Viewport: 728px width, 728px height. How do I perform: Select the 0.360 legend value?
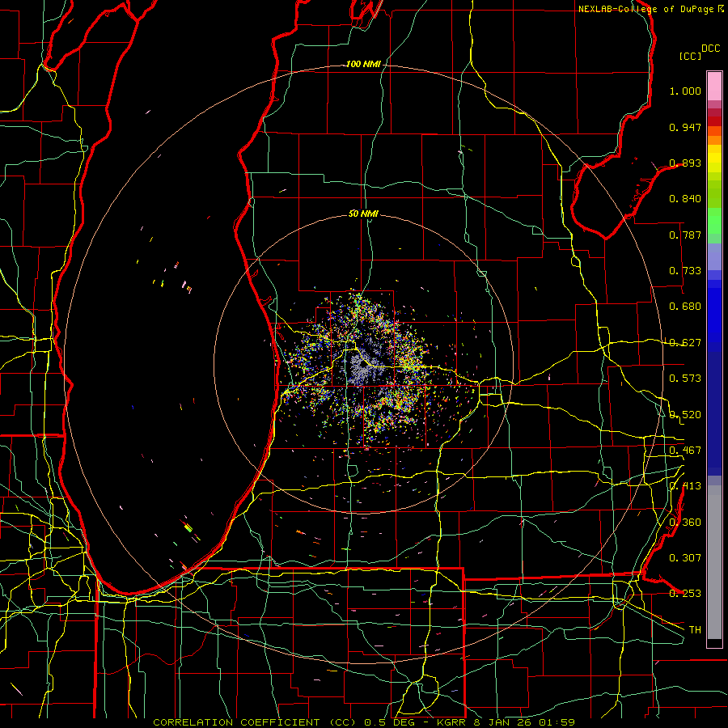[685, 523]
